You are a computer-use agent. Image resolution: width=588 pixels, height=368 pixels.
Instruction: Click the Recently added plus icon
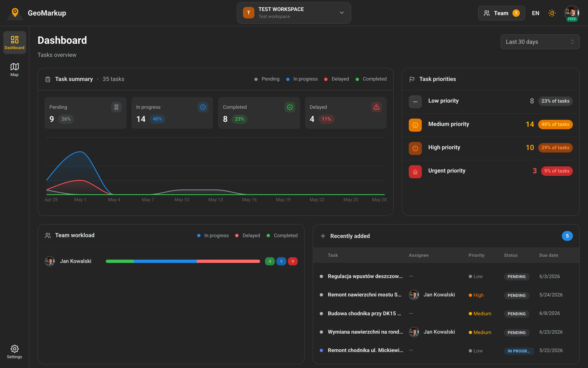(323, 236)
